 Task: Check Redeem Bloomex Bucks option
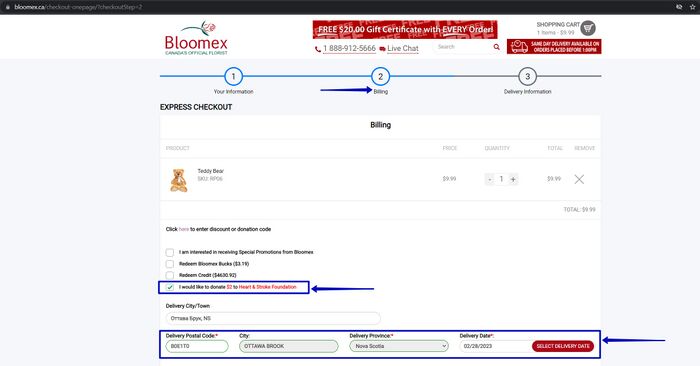tap(170, 264)
